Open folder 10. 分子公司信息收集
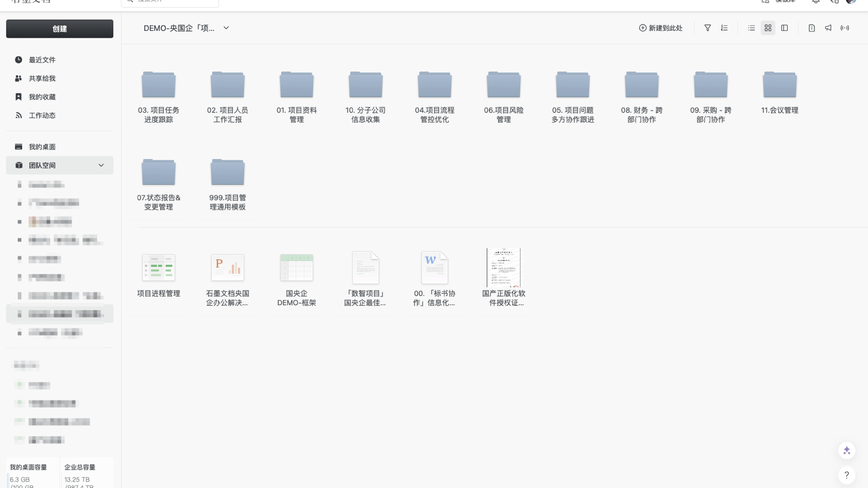 click(x=366, y=97)
